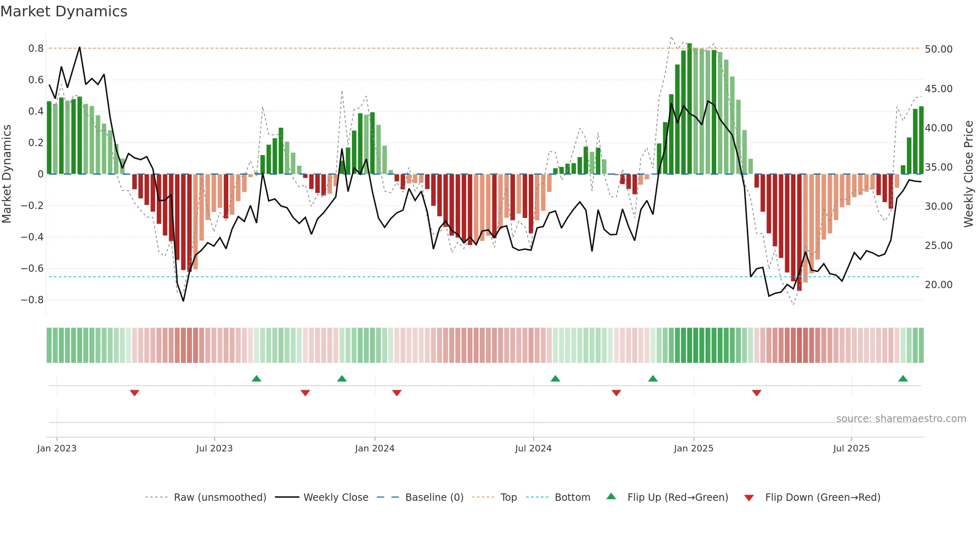Click the red flip-down marker in late 2023
The height and width of the screenshot is (551, 980).
point(305,393)
